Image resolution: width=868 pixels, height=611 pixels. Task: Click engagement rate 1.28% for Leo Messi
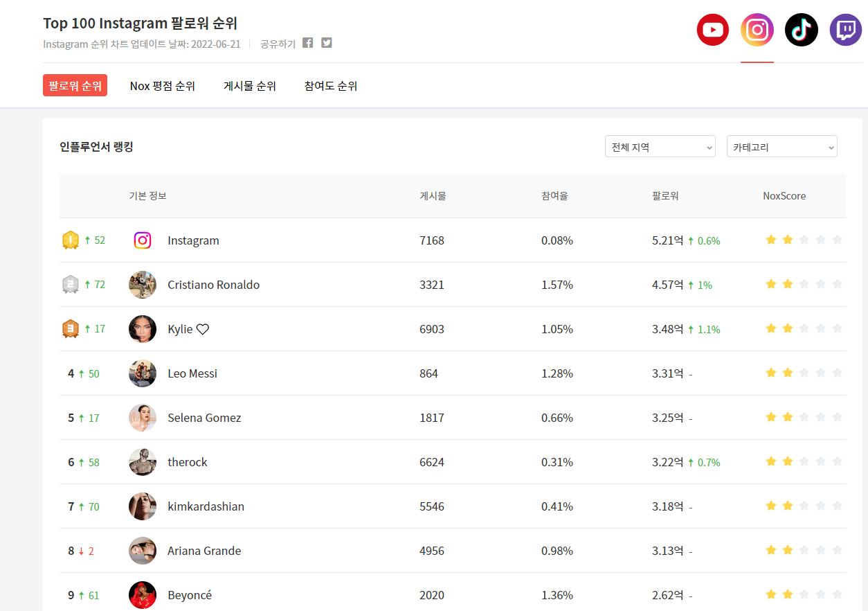[557, 373]
